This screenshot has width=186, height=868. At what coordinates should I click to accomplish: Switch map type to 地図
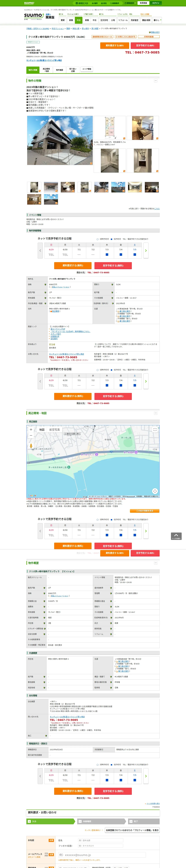[x=42, y=430]
